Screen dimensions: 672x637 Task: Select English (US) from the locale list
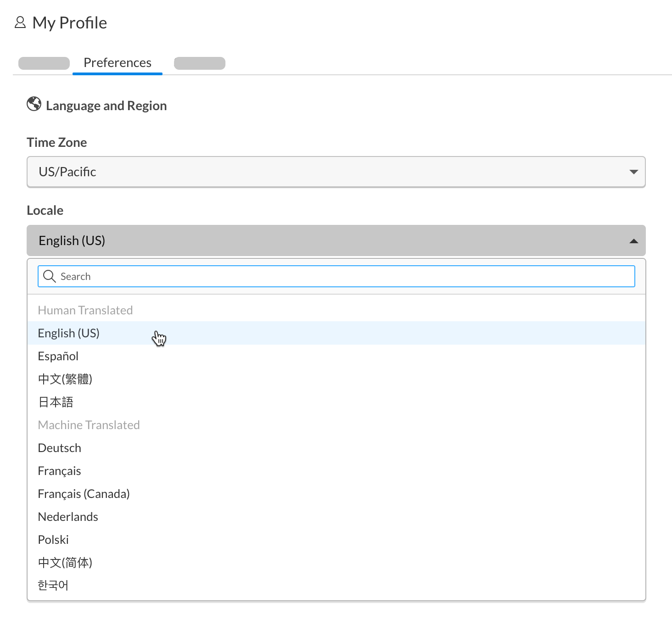(x=69, y=333)
